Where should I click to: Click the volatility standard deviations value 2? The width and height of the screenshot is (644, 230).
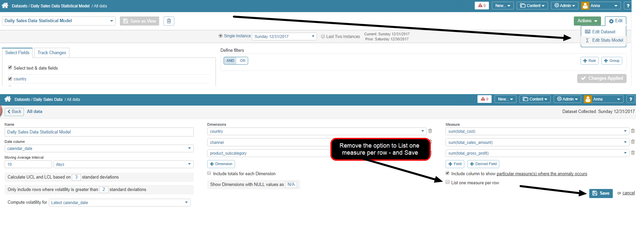(104, 189)
